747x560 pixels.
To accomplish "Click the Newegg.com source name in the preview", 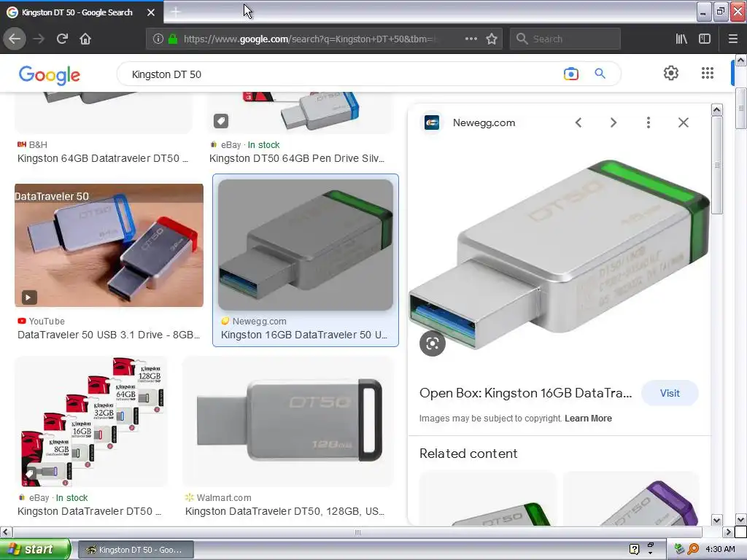I will (484, 122).
